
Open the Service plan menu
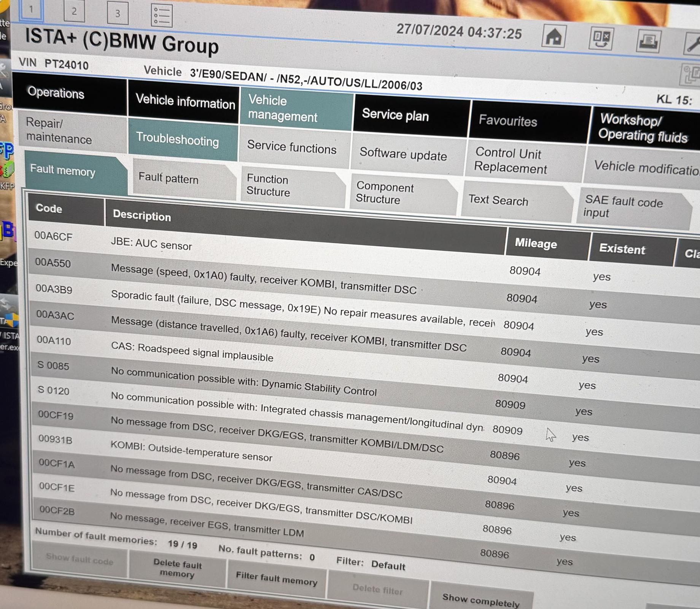coord(395,115)
